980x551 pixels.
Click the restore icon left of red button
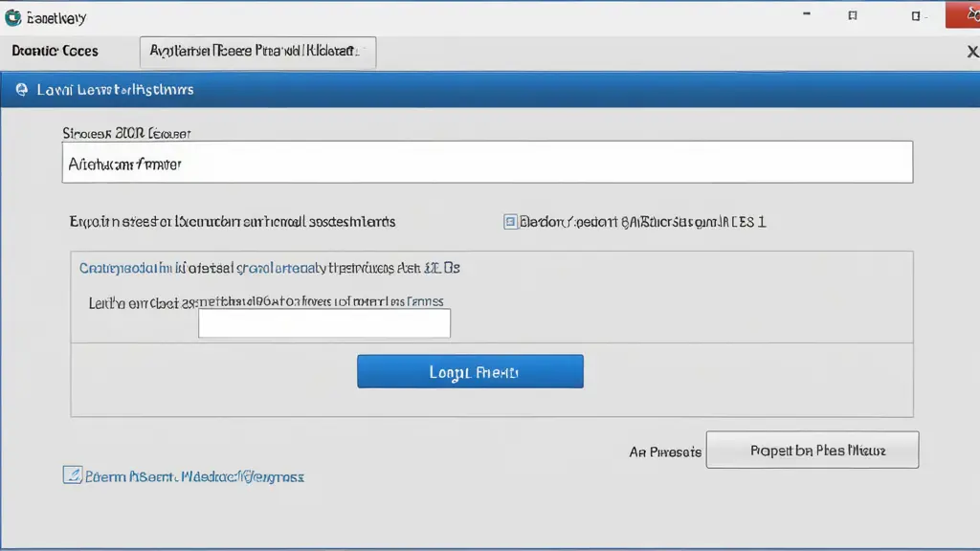coord(916,16)
